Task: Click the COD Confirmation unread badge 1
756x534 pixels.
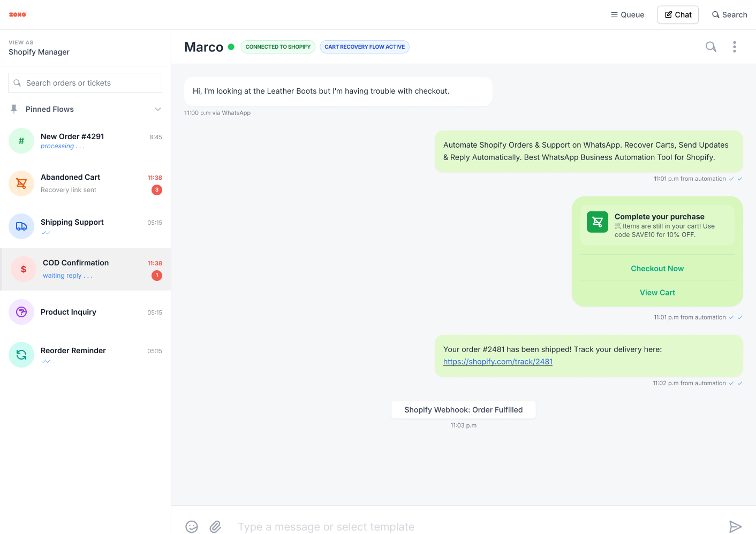Action: pyautogui.click(x=157, y=276)
